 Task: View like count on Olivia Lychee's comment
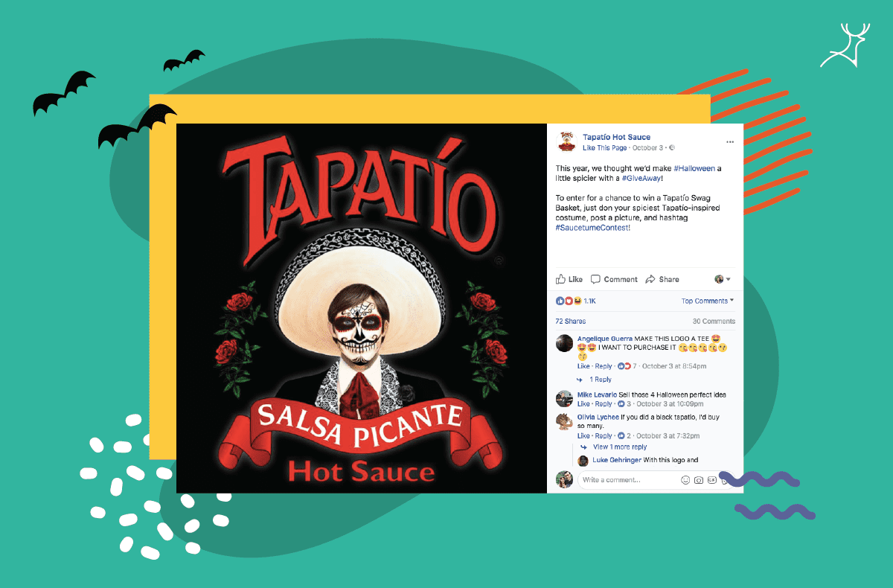[624, 436]
